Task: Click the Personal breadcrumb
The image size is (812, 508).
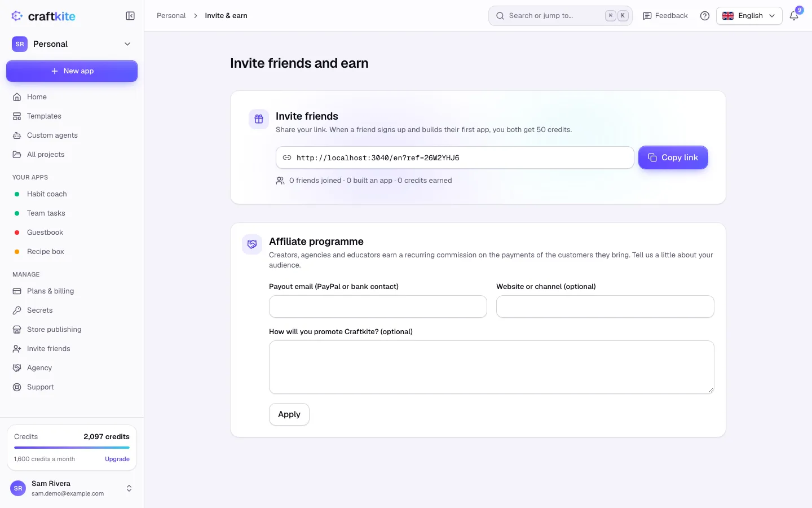Action: 171,16
